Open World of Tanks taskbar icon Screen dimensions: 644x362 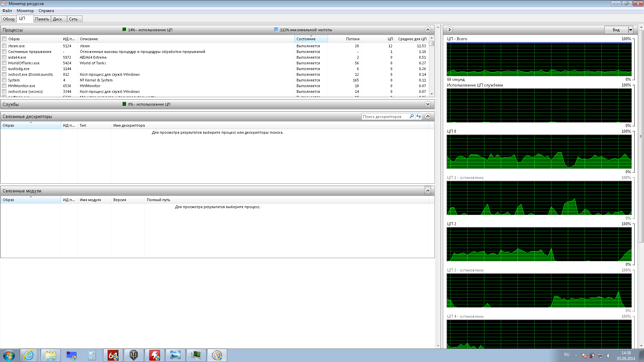[x=134, y=355]
